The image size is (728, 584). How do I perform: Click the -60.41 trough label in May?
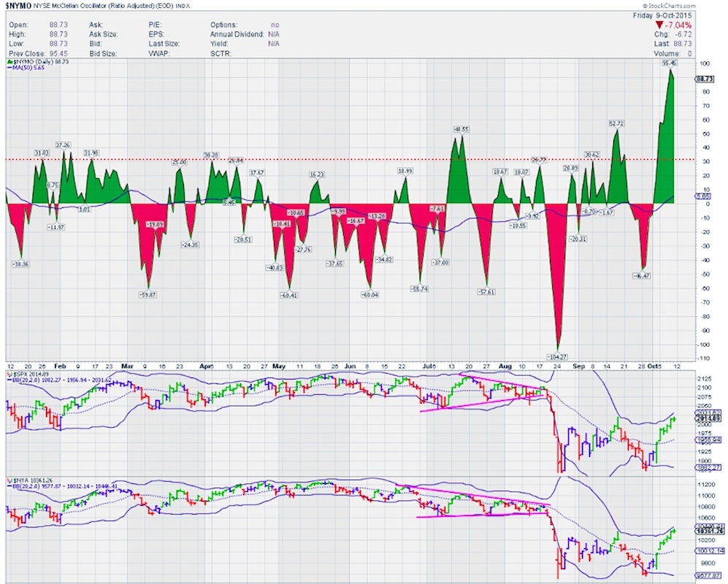288,295
